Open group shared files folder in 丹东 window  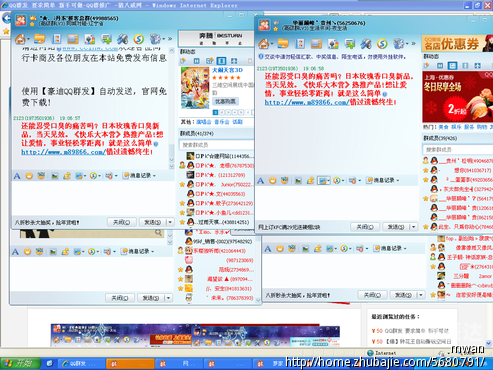point(39,39)
